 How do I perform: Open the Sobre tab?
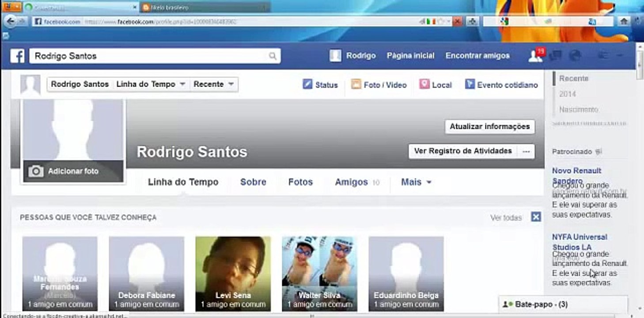253,182
